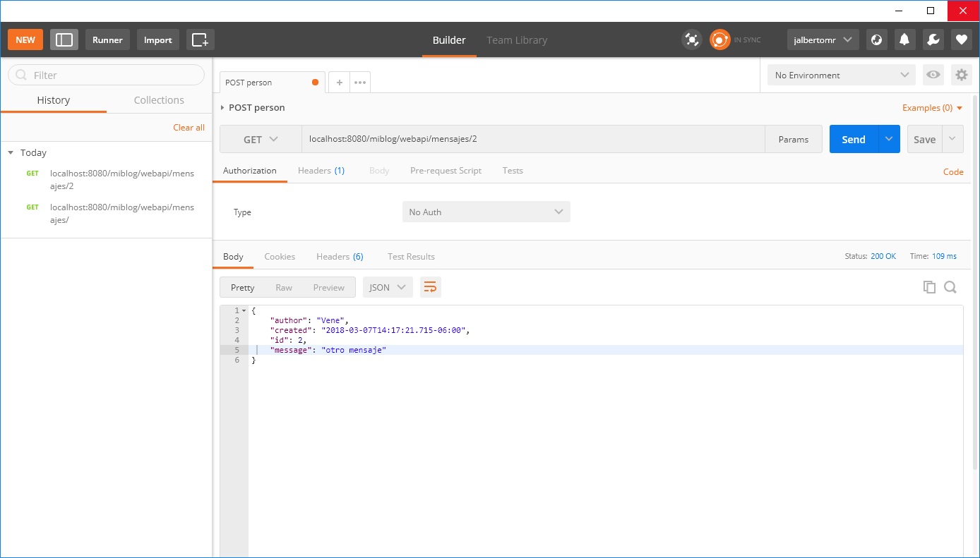The height and width of the screenshot is (558, 980).
Task: Click the orange NEW button
Action: point(25,40)
